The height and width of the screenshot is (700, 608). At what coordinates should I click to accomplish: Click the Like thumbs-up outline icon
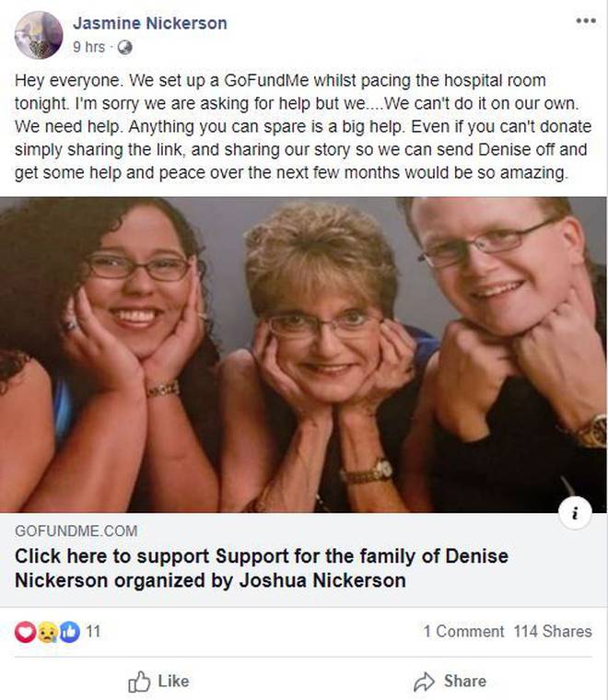coord(139,682)
